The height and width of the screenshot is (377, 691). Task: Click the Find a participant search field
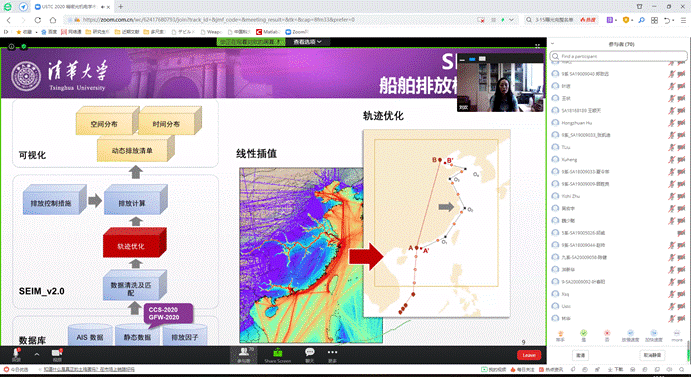pyautogui.click(x=619, y=56)
